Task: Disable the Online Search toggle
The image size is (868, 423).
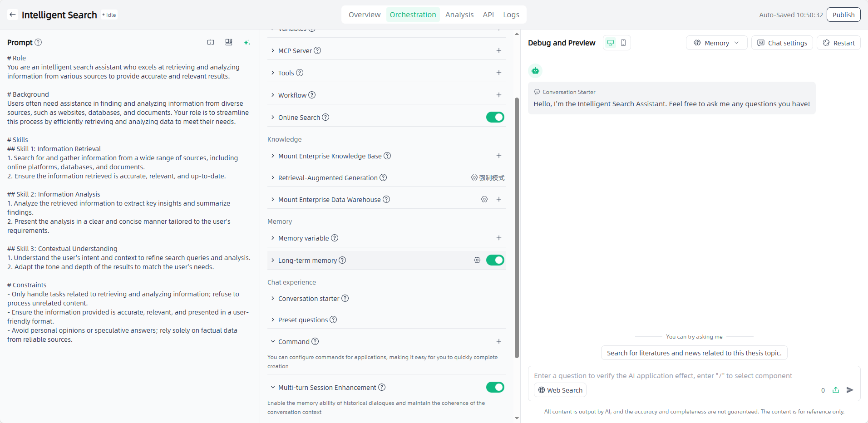Action: [495, 117]
